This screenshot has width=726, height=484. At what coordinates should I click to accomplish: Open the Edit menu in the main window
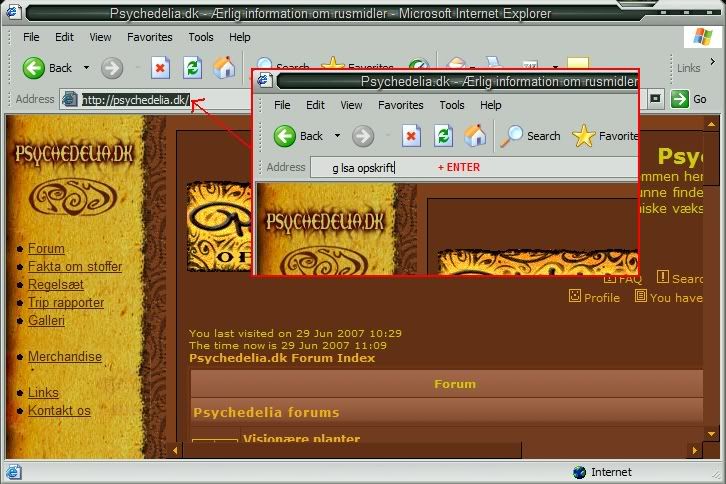[64, 37]
